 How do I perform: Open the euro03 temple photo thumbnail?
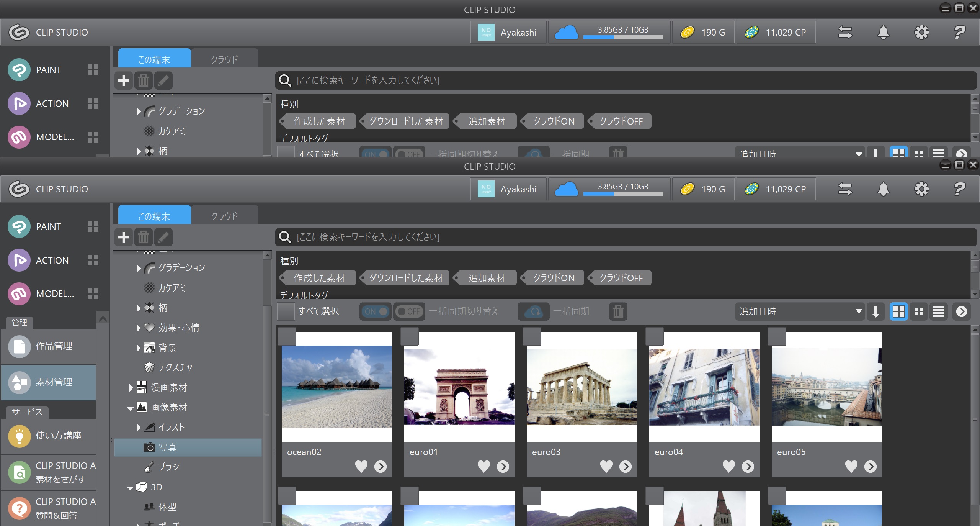[x=581, y=387]
